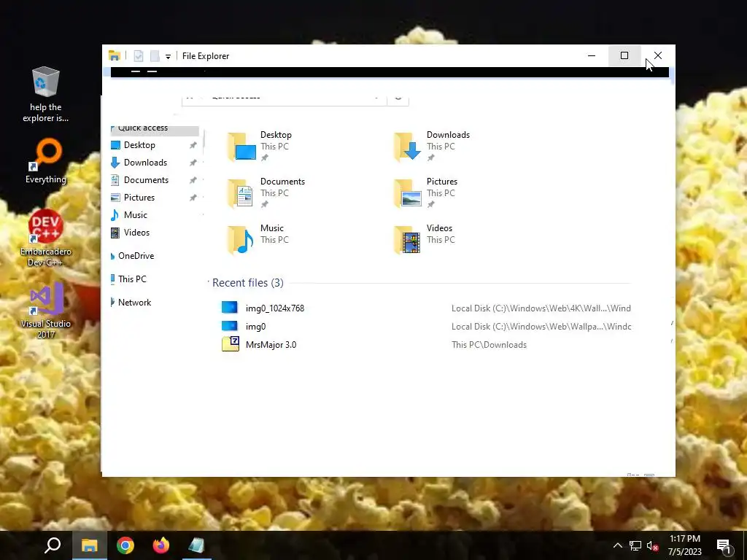Image resolution: width=747 pixels, height=560 pixels.
Task: Click the MrsMajor 3.0 file name
Action: click(x=271, y=345)
